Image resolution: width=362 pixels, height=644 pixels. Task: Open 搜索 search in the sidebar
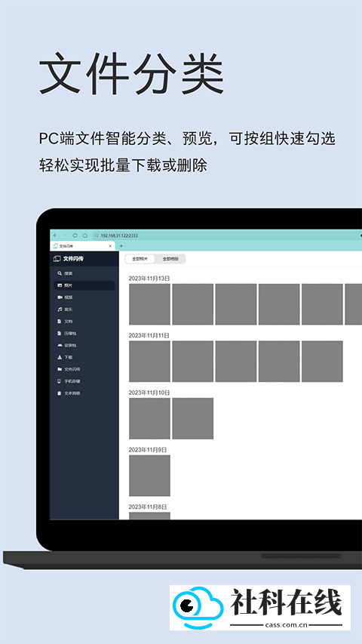pyautogui.click(x=84, y=273)
